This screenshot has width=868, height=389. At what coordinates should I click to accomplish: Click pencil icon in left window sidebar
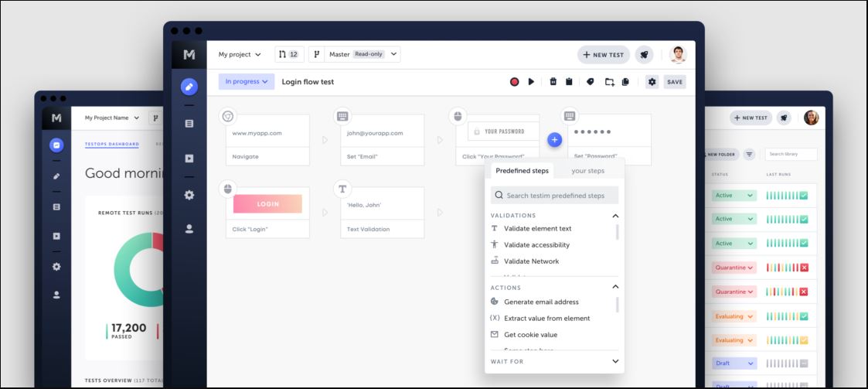click(x=56, y=177)
